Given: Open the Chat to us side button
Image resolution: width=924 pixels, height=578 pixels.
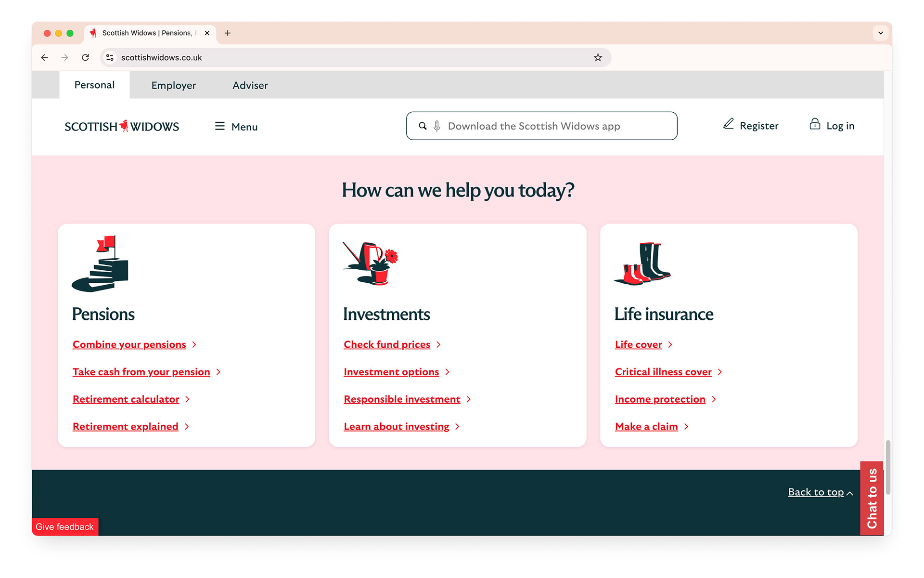Looking at the screenshot, I should tap(872, 498).
